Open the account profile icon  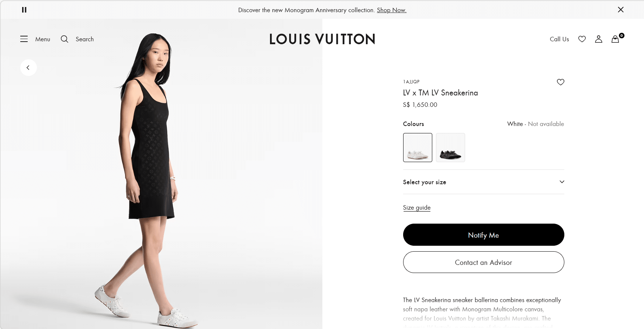coord(599,39)
